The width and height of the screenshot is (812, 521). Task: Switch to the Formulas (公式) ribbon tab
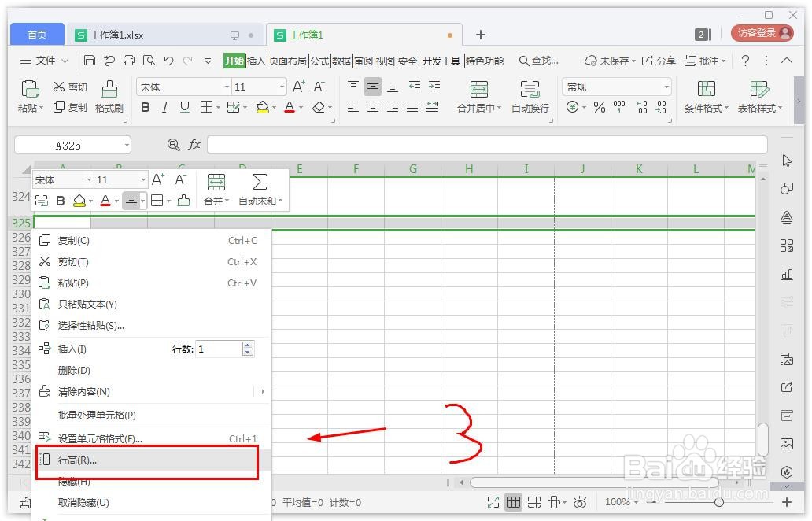319,61
